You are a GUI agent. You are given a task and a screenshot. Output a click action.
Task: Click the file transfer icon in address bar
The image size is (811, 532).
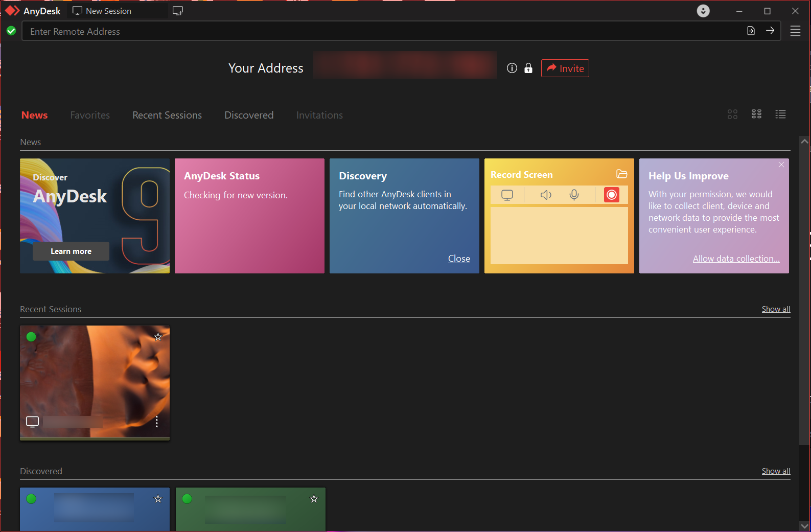click(x=751, y=31)
